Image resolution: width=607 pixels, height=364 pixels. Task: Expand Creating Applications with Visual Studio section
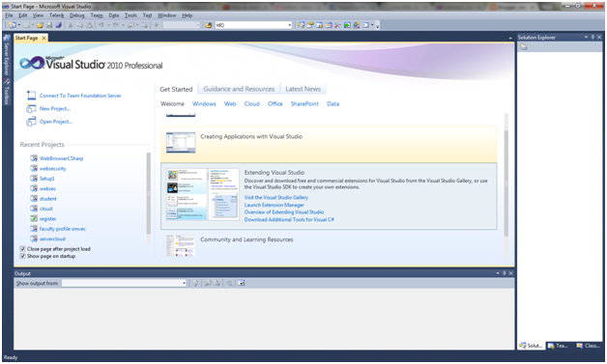pos(329,144)
